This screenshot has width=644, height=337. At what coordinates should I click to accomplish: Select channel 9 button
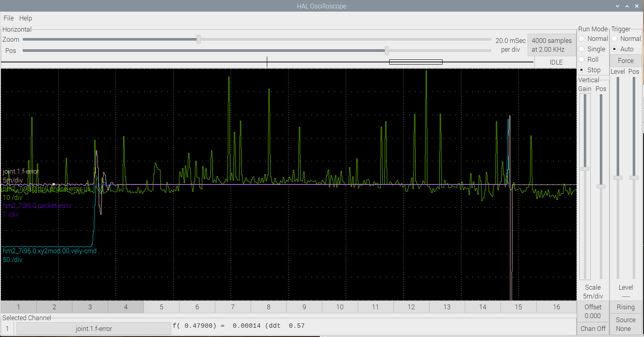click(304, 307)
